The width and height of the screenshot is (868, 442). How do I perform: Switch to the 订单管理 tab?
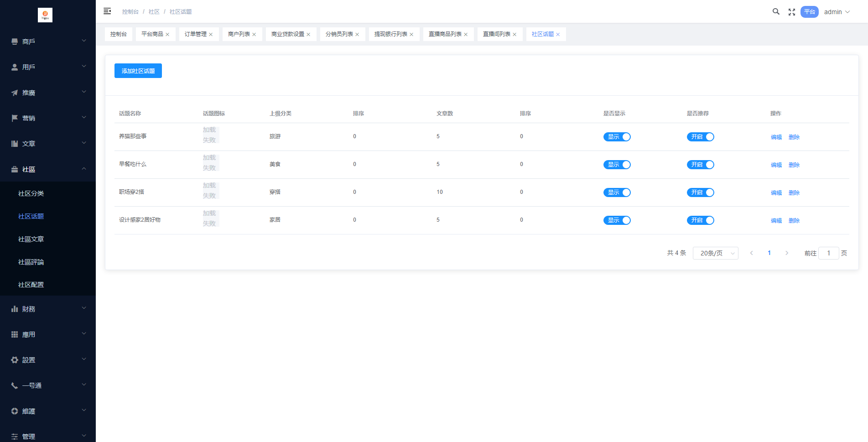(195, 34)
